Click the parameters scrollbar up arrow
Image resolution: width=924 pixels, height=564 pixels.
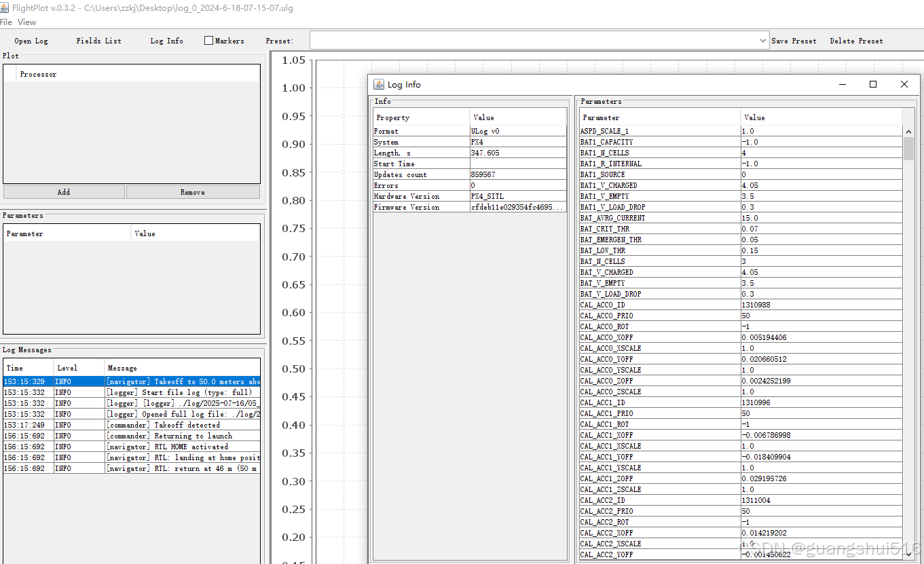(908, 131)
